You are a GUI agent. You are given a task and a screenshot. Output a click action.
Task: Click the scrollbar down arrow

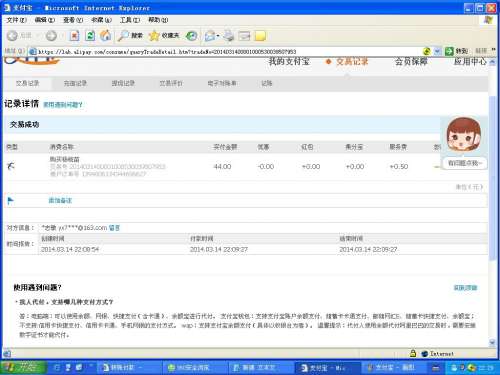492,342
